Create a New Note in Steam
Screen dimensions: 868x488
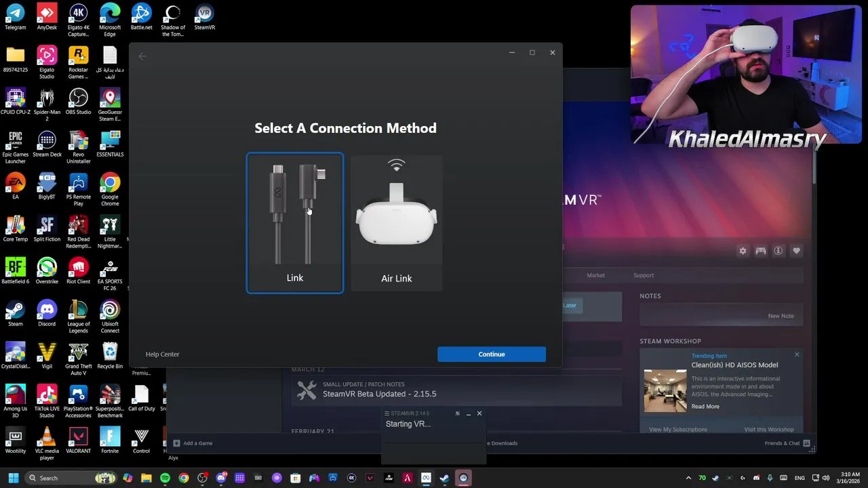781,316
